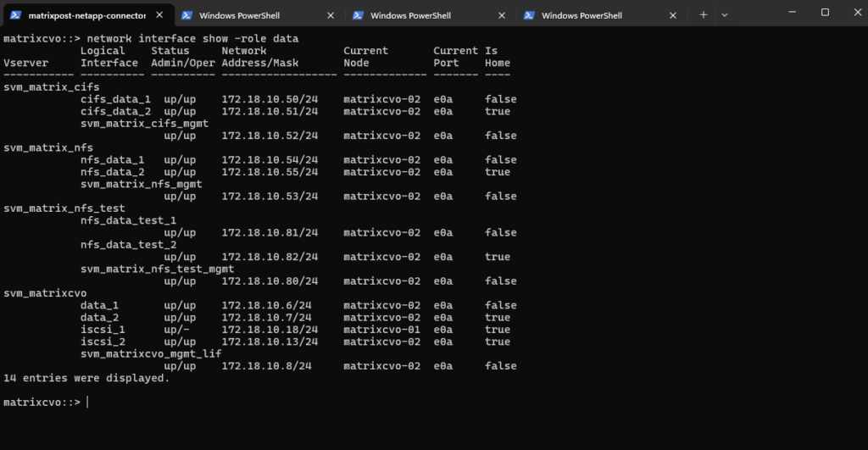Viewport: 868px width, 450px height.
Task: Click the 172.18.10.50/24 address in the output
Action: coord(270,99)
